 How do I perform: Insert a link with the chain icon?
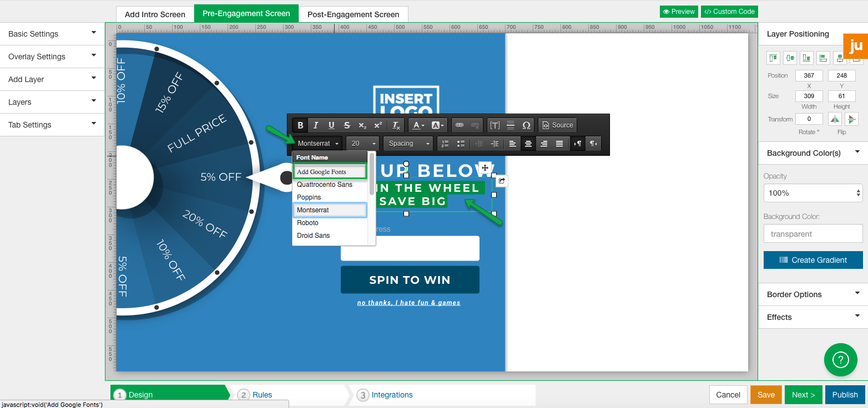coord(460,125)
